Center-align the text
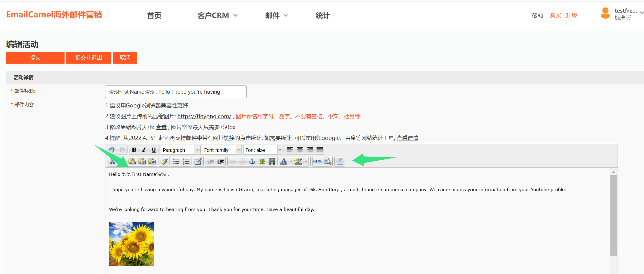Image resolution: width=644 pixels, height=274 pixels. (x=300, y=150)
